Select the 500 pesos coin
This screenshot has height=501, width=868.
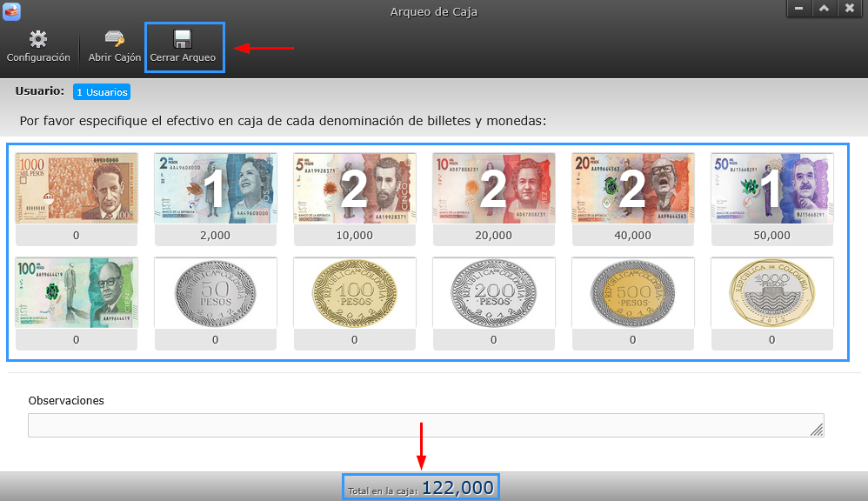(x=632, y=292)
